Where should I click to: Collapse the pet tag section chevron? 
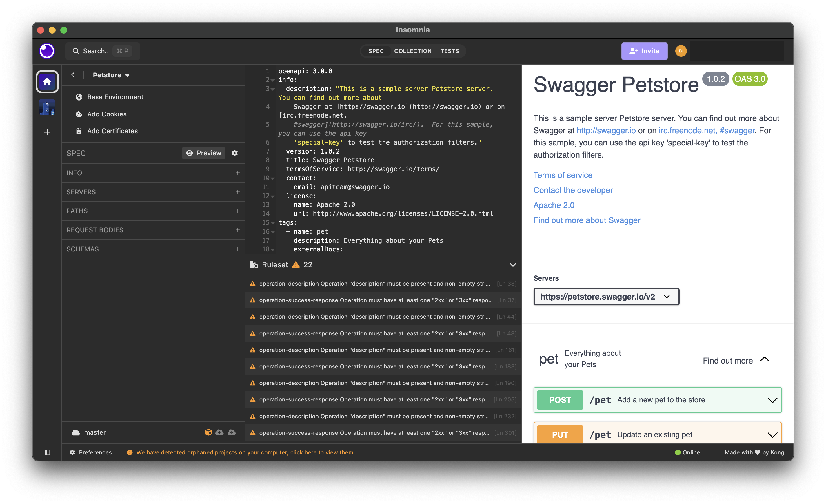[x=764, y=359]
